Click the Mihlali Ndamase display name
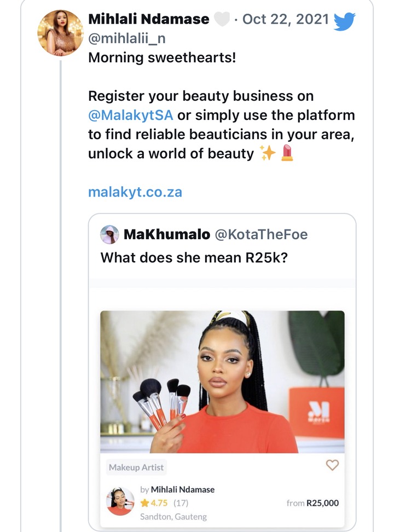 [x=149, y=19]
